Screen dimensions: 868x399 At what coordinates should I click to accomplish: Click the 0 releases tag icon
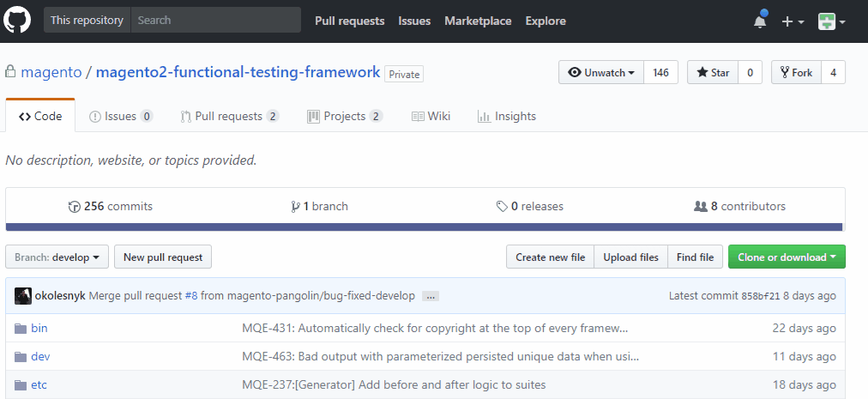(502, 206)
